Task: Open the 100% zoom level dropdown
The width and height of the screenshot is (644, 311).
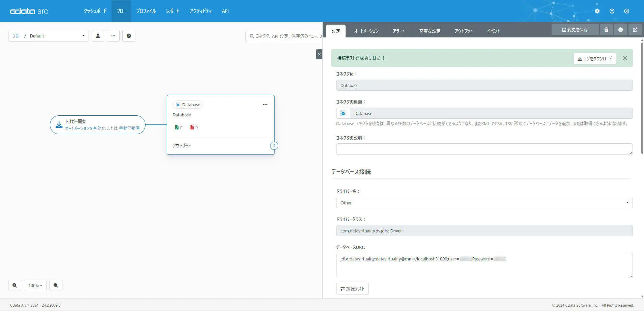Action: [35, 285]
